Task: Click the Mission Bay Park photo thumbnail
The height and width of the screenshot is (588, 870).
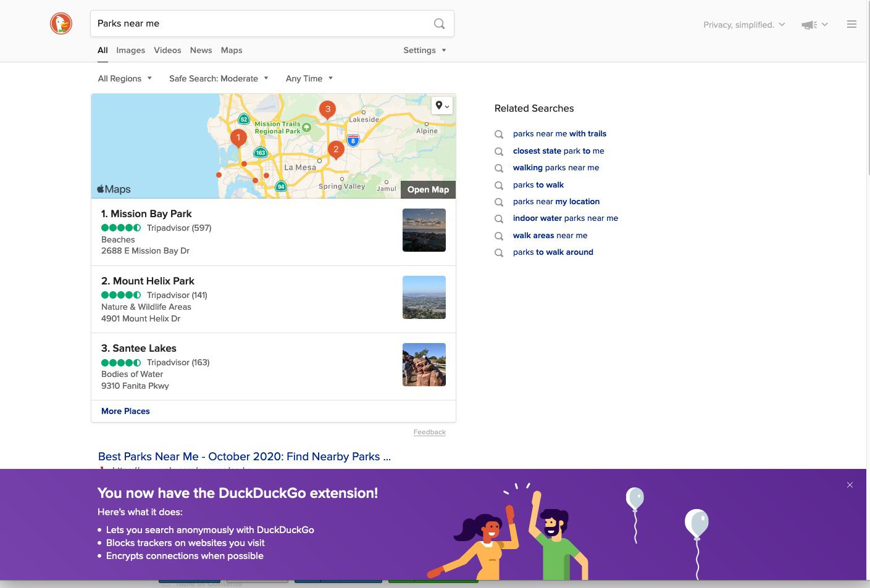Action: point(424,230)
